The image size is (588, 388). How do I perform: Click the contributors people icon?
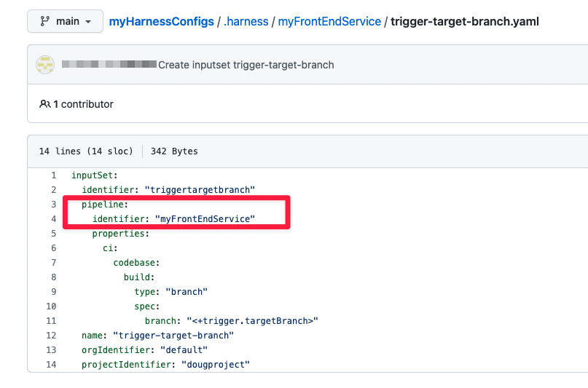[45, 104]
